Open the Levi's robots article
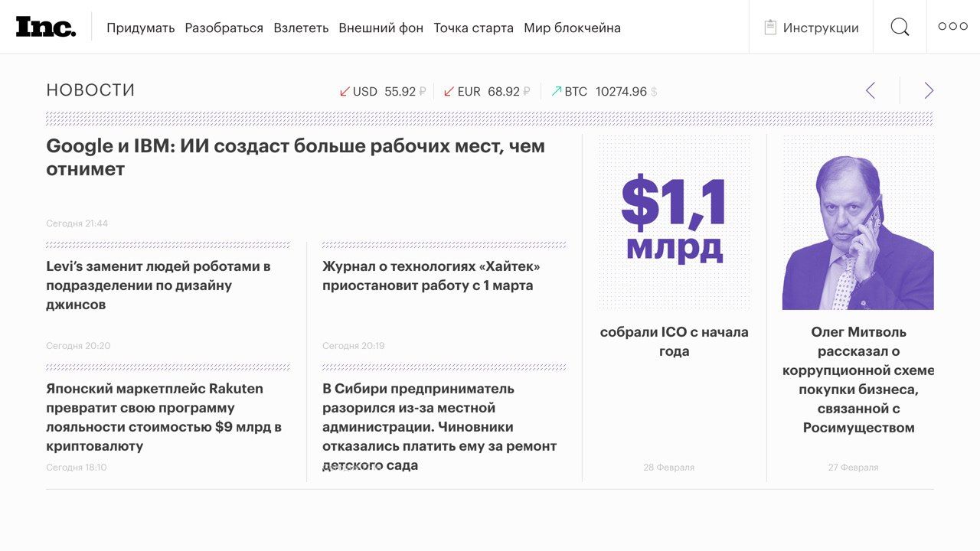 tap(158, 285)
